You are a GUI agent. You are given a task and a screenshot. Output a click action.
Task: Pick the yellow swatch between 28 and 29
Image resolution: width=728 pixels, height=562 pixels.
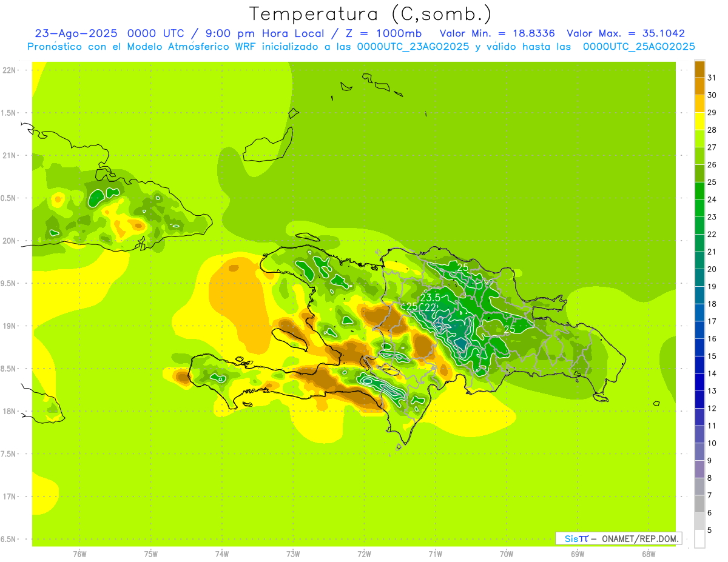699,121
